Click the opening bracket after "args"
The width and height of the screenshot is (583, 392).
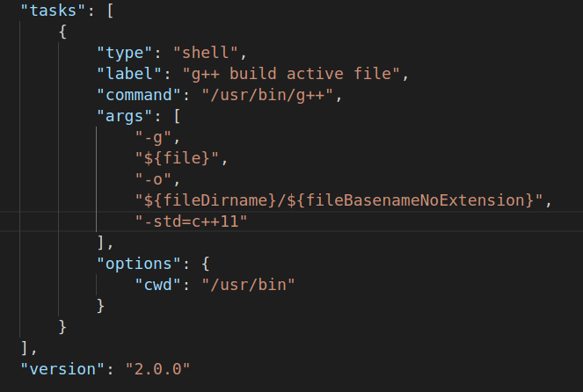[x=178, y=116]
